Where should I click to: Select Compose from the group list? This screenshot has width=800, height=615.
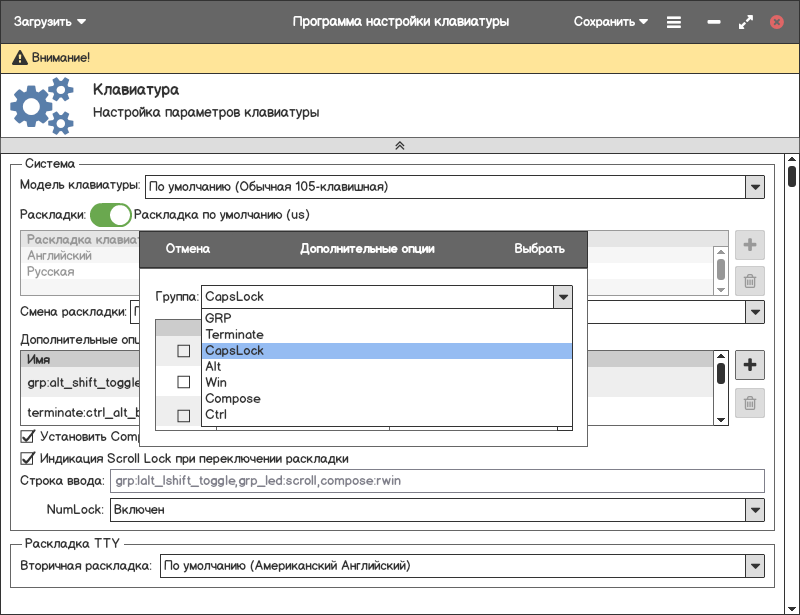[x=233, y=399]
